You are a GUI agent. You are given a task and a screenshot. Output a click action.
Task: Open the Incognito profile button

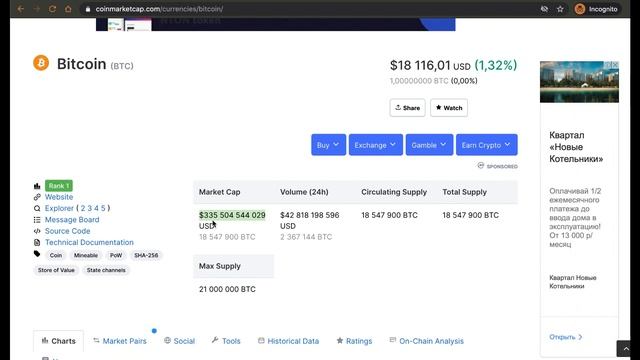tap(596, 9)
